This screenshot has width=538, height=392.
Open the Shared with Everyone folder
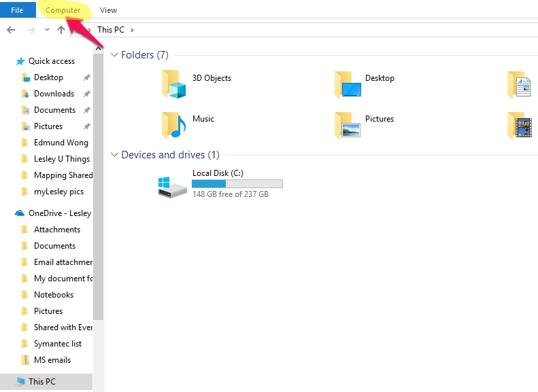pyautogui.click(x=63, y=327)
